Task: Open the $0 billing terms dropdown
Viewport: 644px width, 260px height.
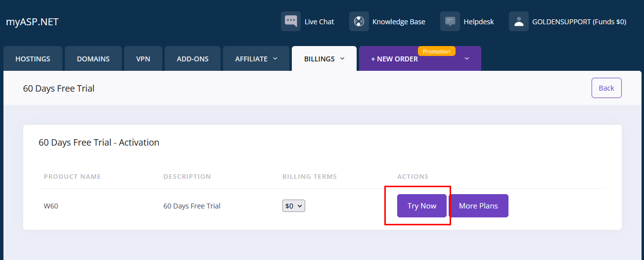Action: click(294, 206)
